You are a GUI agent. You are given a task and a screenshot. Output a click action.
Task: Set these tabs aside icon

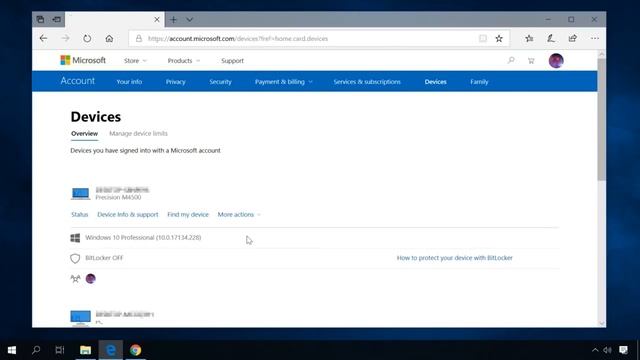pos(56,19)
